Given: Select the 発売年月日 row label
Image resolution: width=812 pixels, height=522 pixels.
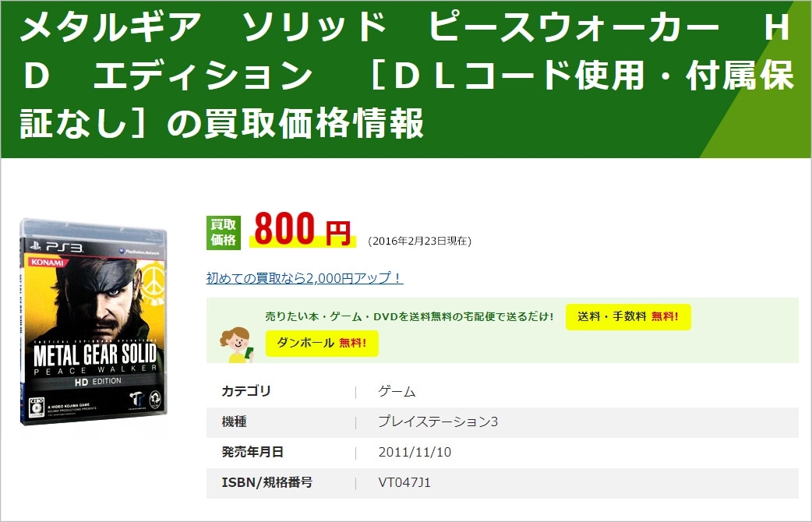Looking at the screenshot, I should [x=252, y=452].
